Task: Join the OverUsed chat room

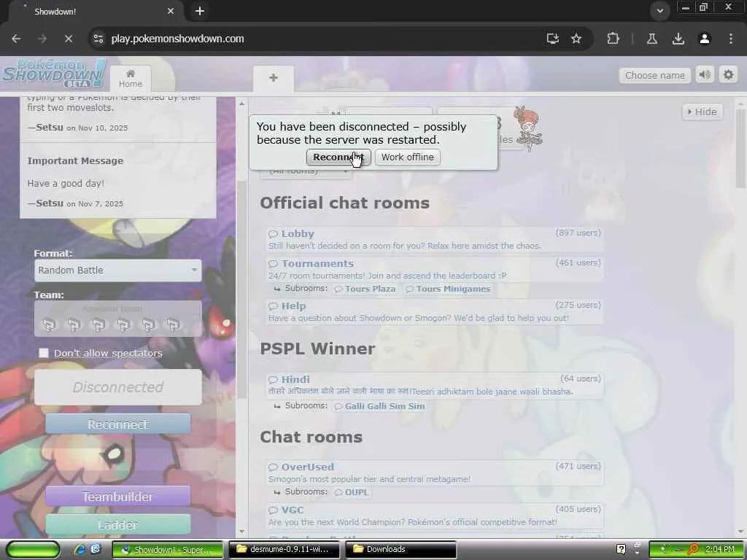Action: coord(434,472)
